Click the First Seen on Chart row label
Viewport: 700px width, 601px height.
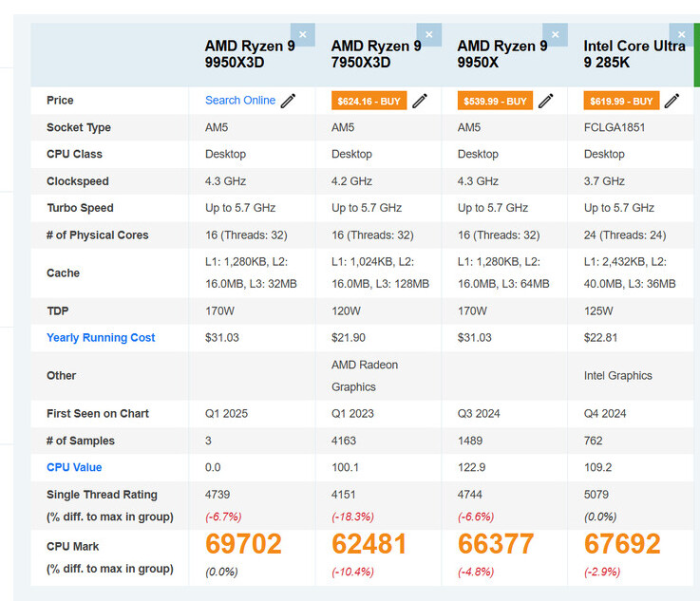tap(98, 414)
